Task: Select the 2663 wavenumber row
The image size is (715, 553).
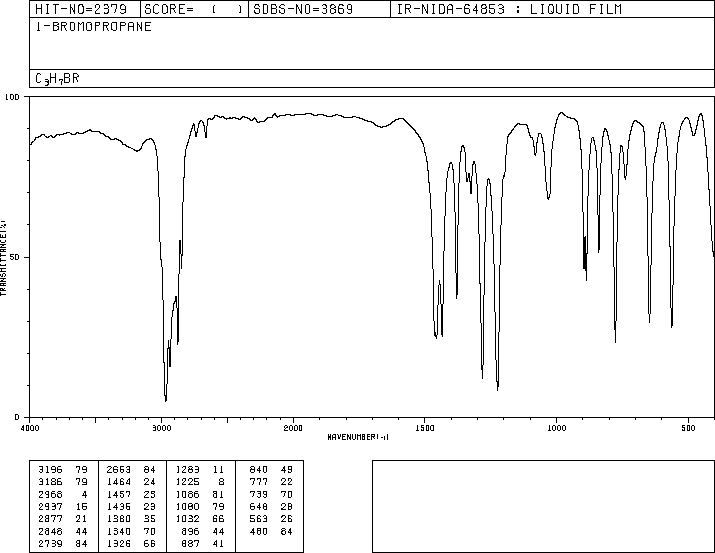Action: [x=131, y=470]
